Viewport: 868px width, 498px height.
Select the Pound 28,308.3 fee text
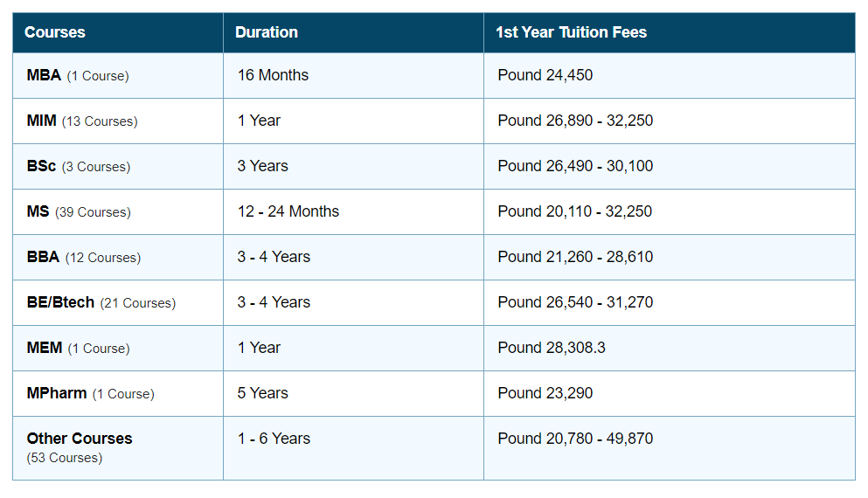tap(552, 348)
